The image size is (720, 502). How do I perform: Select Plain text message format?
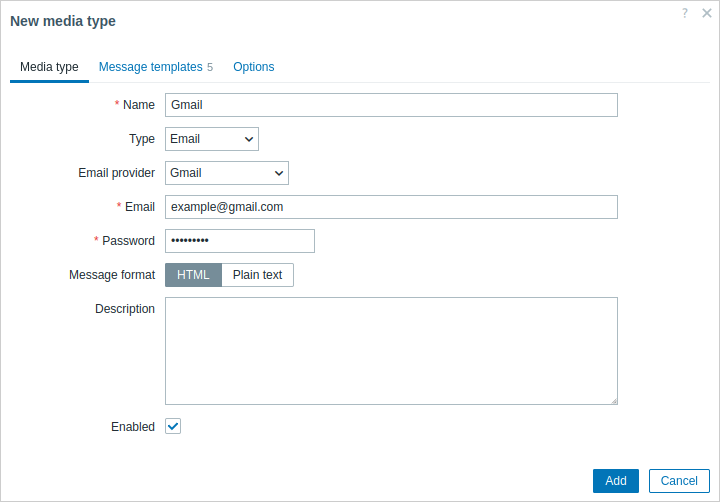258,275
